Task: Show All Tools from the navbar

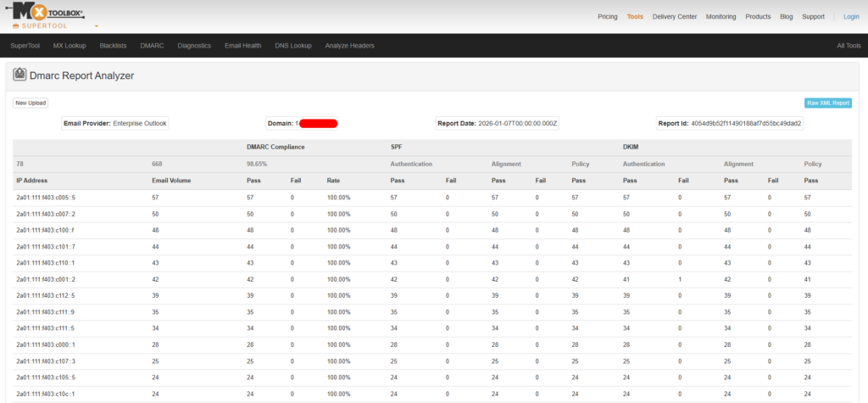Action: coord(848,46)
